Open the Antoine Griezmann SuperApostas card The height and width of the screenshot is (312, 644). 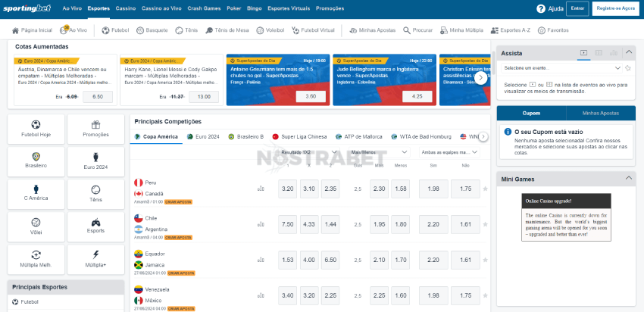pyautogui.click(x=278, y=80)
